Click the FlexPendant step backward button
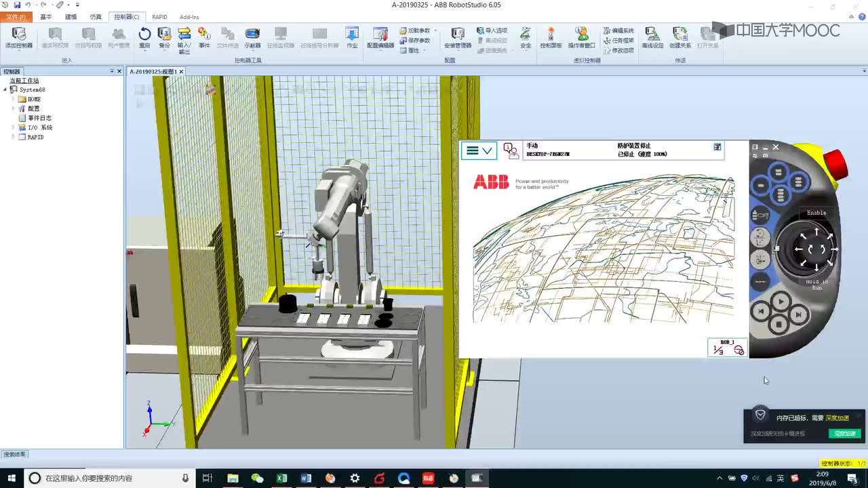This screenshot has width=868, height=488. pos(762,312)
